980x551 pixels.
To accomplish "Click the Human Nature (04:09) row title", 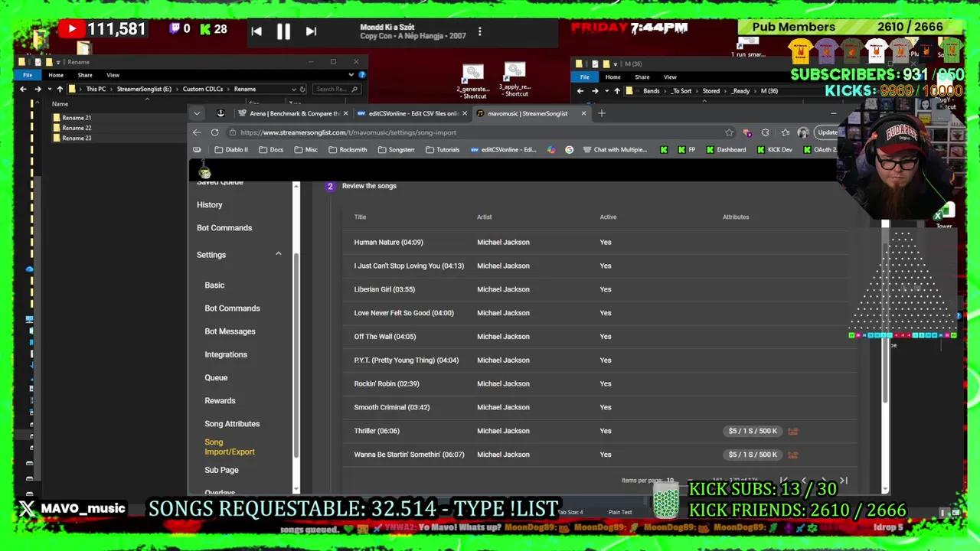I will click(x=388, y=242).
